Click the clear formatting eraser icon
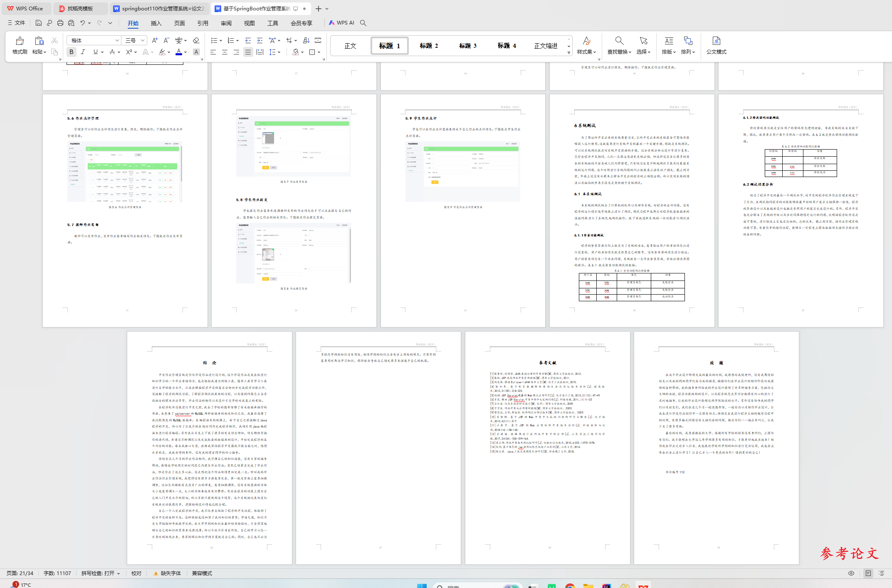Image resolution: width=892 pixels, height=588 pixels. (196, 40)
